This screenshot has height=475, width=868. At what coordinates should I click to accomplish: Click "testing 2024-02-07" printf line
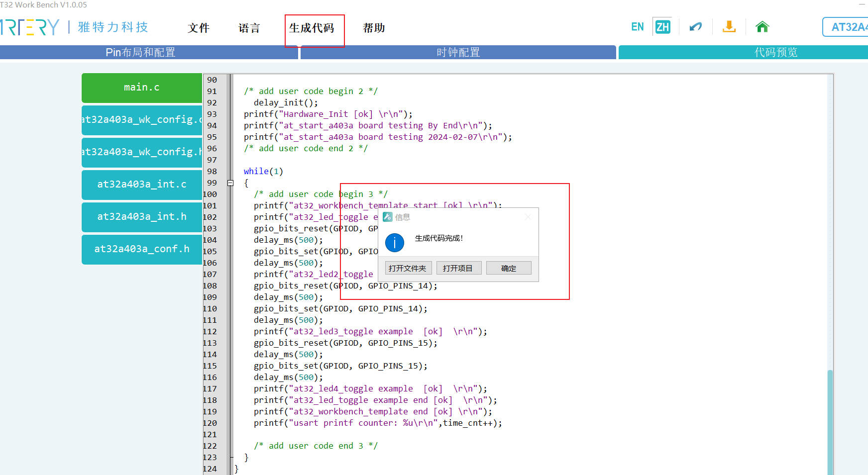point(378,137)
